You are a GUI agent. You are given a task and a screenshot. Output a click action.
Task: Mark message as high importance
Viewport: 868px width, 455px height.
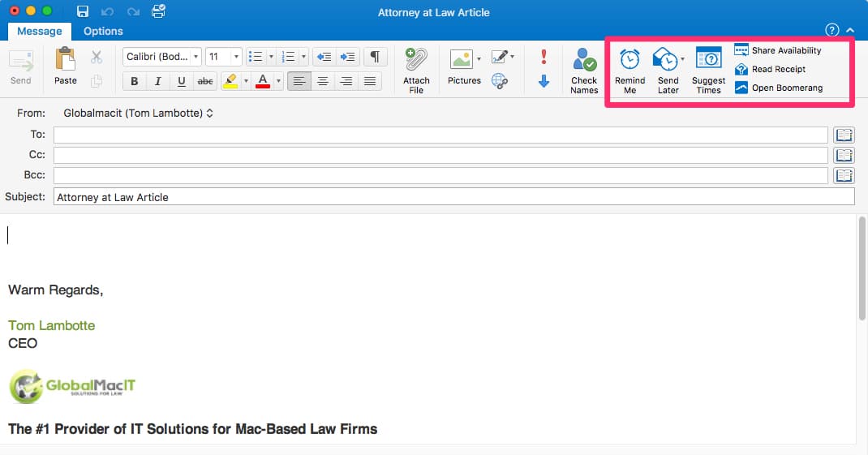point(544,57)
